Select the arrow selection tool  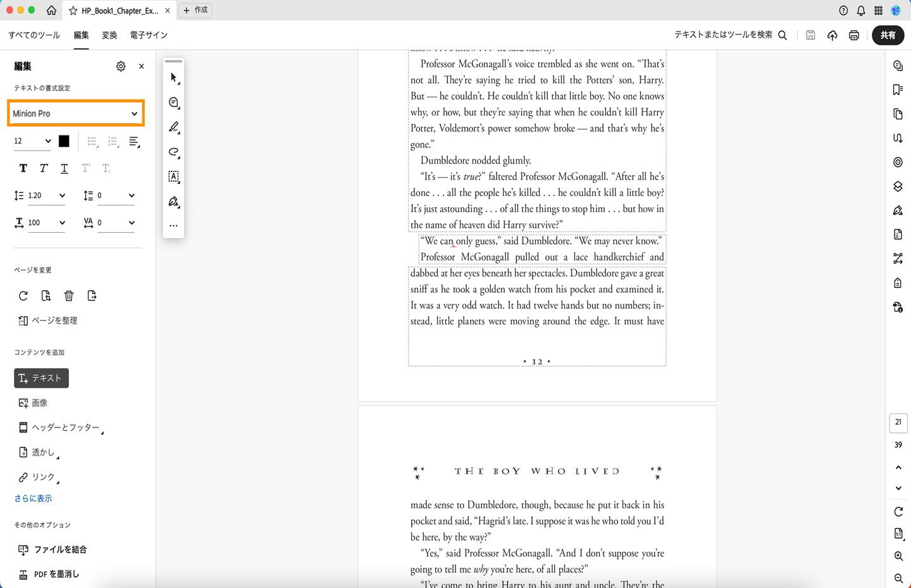click(x=174, y=78)
